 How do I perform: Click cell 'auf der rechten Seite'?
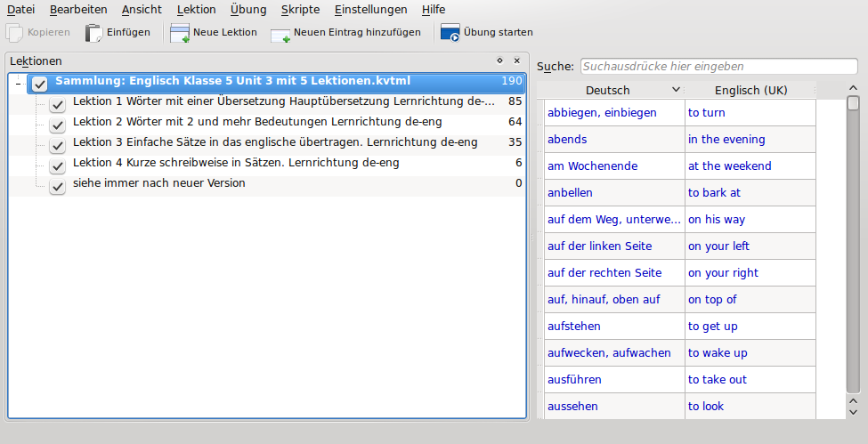(614, 273)
